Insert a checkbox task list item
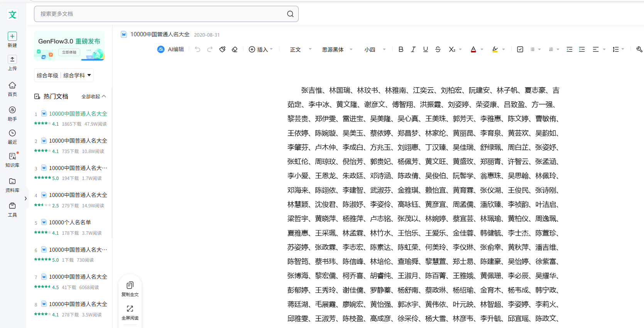644x328 pixels. pos(520,49)
